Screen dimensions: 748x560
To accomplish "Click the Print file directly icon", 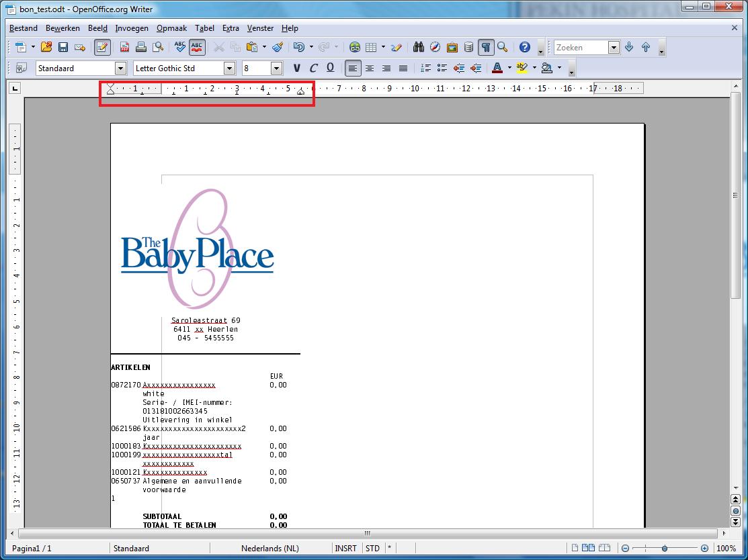I will click(141, 47).
